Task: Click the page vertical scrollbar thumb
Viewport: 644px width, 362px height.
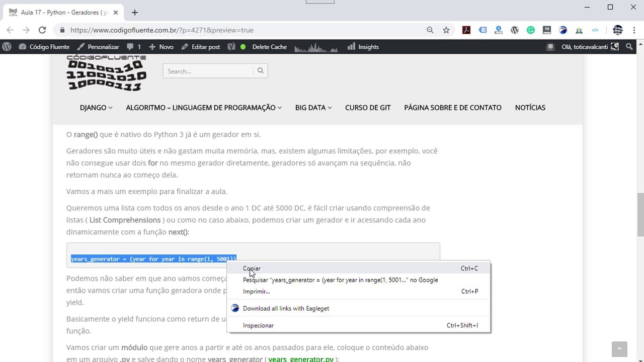Action: 640,215
